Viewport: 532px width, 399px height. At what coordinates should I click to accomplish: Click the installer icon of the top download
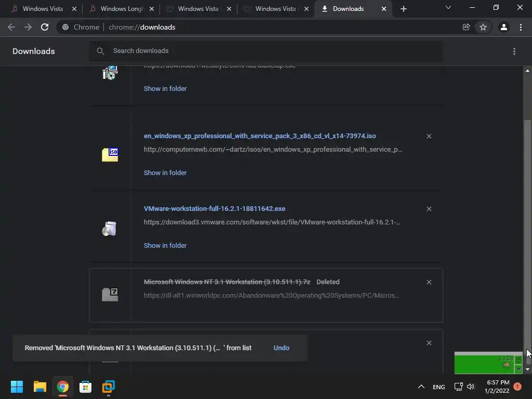click(110, 73)
